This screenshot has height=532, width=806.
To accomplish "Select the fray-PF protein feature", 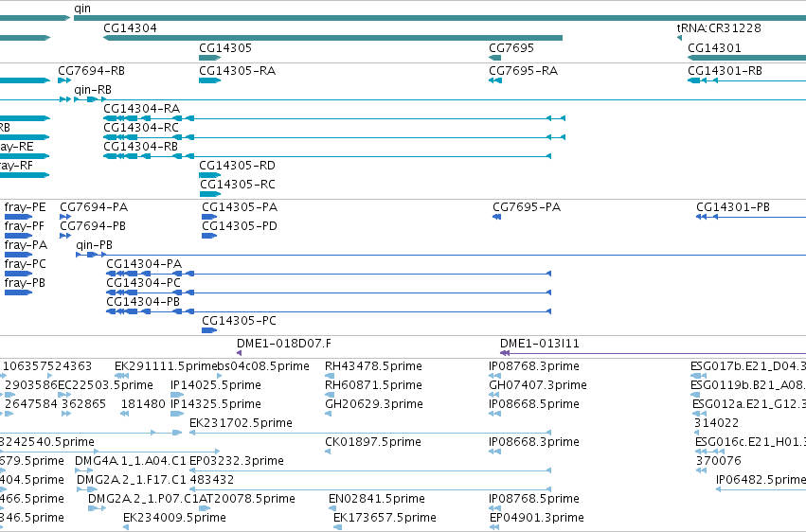I will (18, 236).
